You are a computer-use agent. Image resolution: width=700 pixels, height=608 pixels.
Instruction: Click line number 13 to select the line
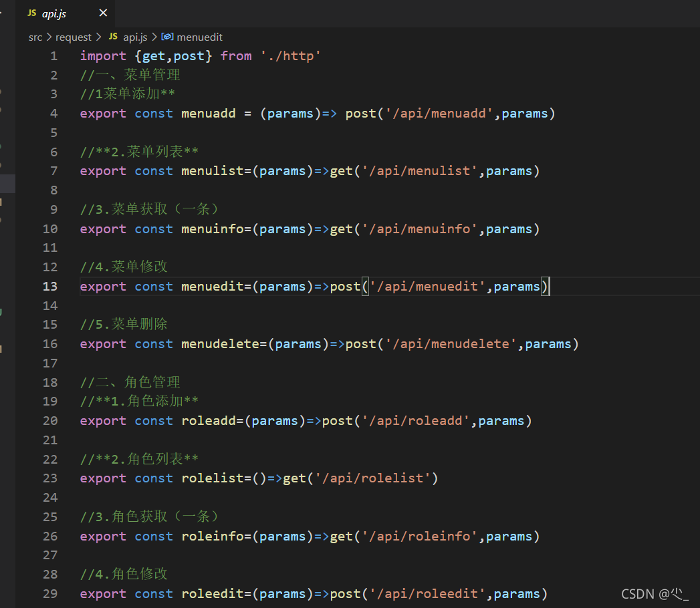tap(50, 286)
